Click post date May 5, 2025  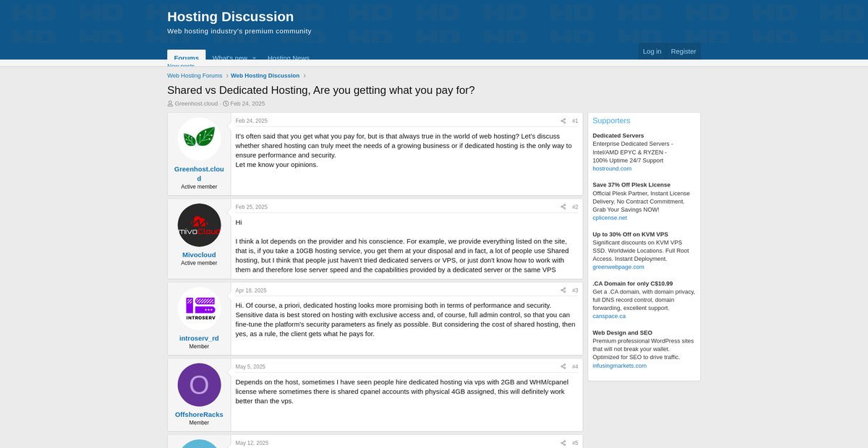click(x=250, y=366)
